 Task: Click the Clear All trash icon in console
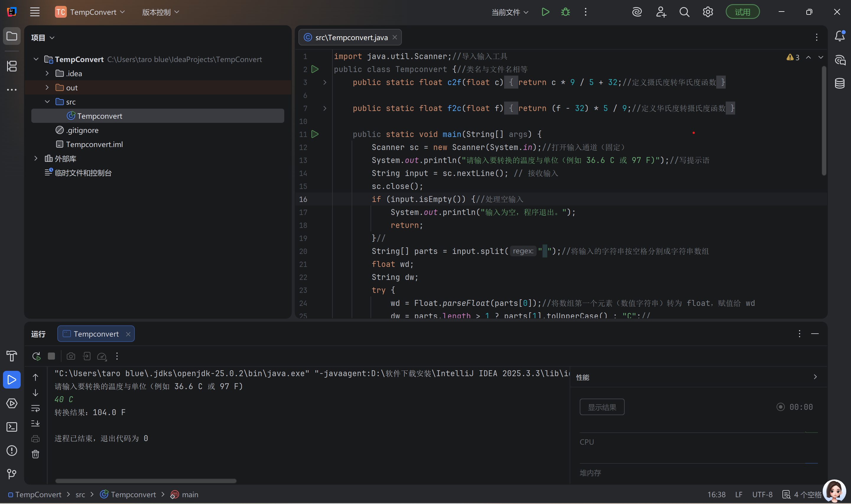pos(35,454)
